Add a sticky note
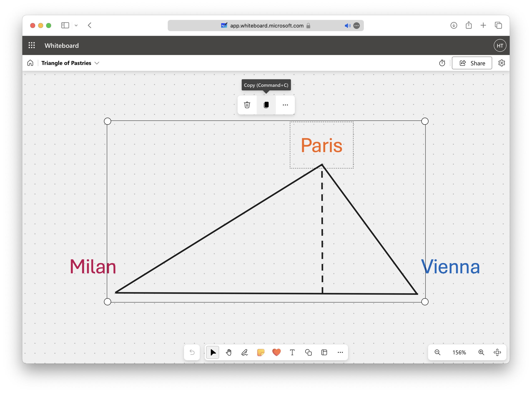 pos(261,352)
